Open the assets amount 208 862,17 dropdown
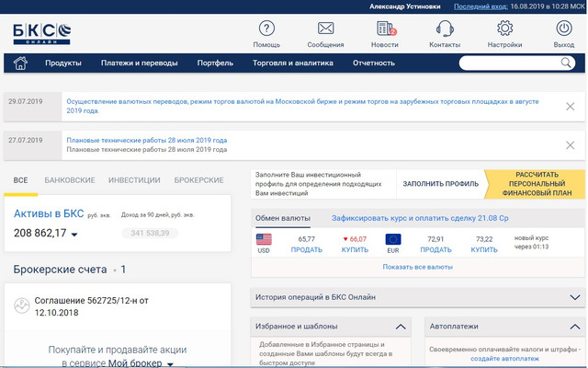The width and height of the screenshot is (588, 368). [74, 235]
